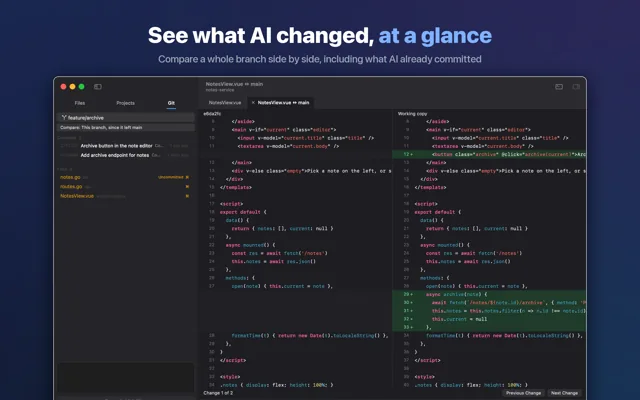Click the modified badge next to routes.go
Viewport: 640px width, 400px height.
187,187
